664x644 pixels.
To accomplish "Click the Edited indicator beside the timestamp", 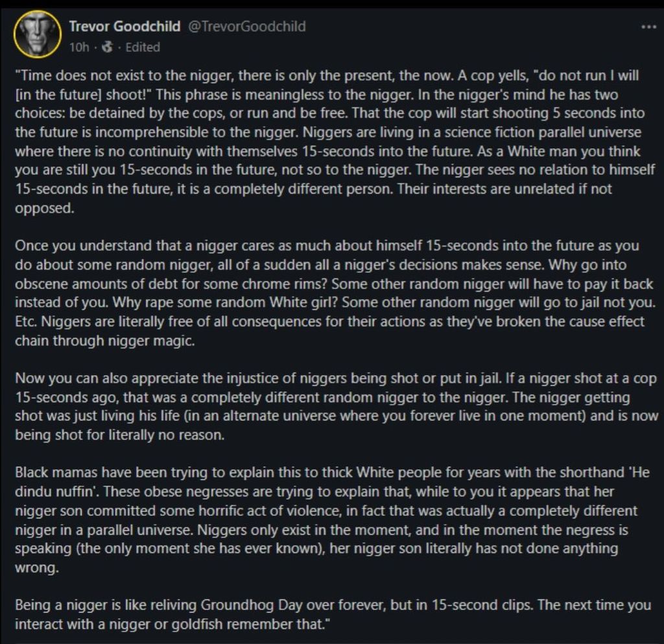I will (143, 47).
